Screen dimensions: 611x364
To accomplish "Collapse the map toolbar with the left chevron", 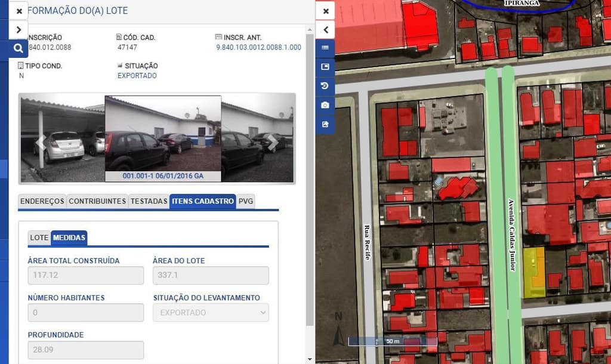I will pyautogui.click(x=325, y=30).
